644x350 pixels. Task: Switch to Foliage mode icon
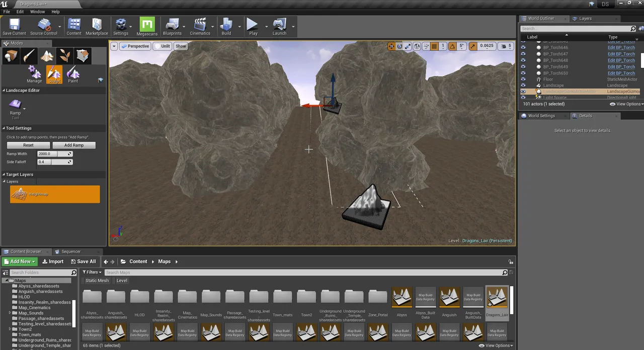coord(65,55)
